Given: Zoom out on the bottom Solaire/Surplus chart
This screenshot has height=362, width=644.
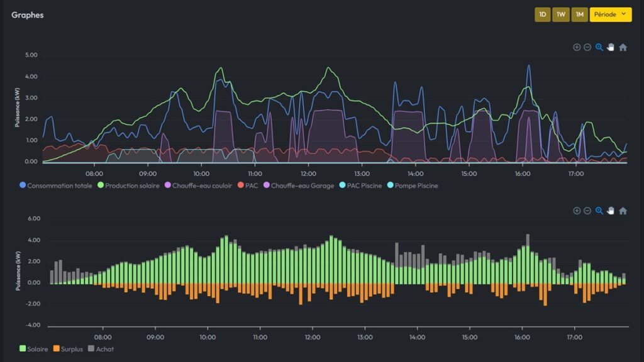Looking at the screenshot, I should point(587,211).
